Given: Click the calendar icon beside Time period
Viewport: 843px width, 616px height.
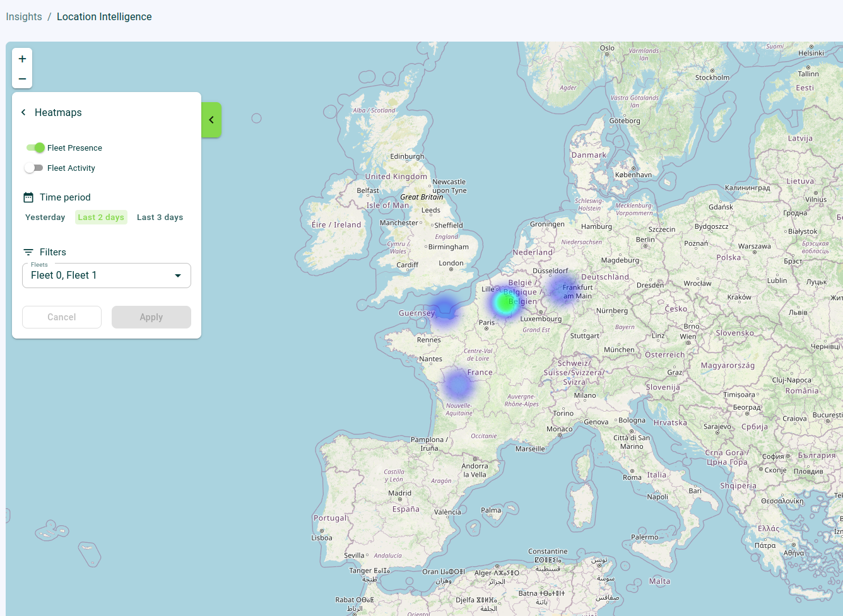Looking at the screenshot, I should 28,197.
